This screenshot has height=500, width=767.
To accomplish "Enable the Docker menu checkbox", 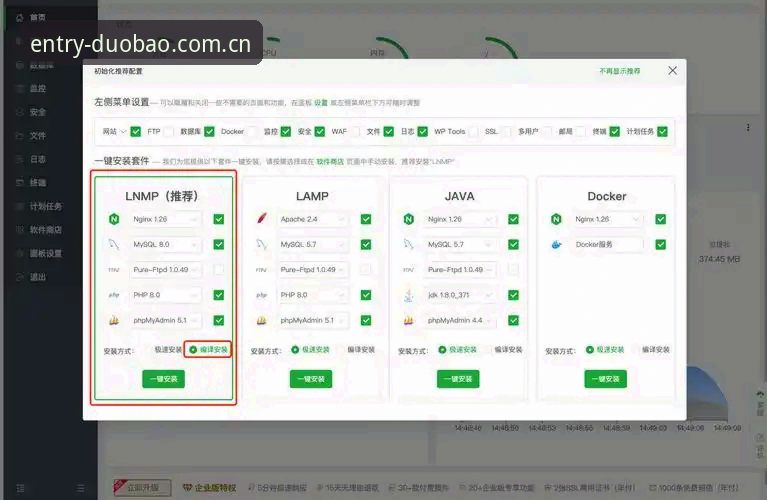I will [x=252, y=132].
